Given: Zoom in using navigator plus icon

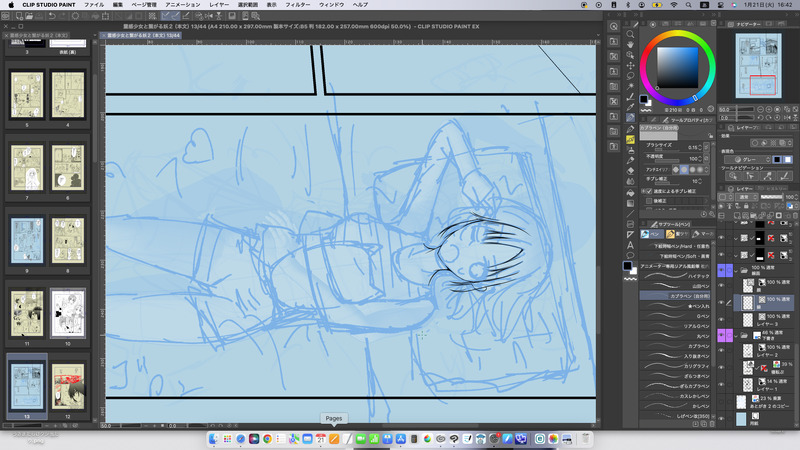Looking at the screenshot, I should point(768,109).
